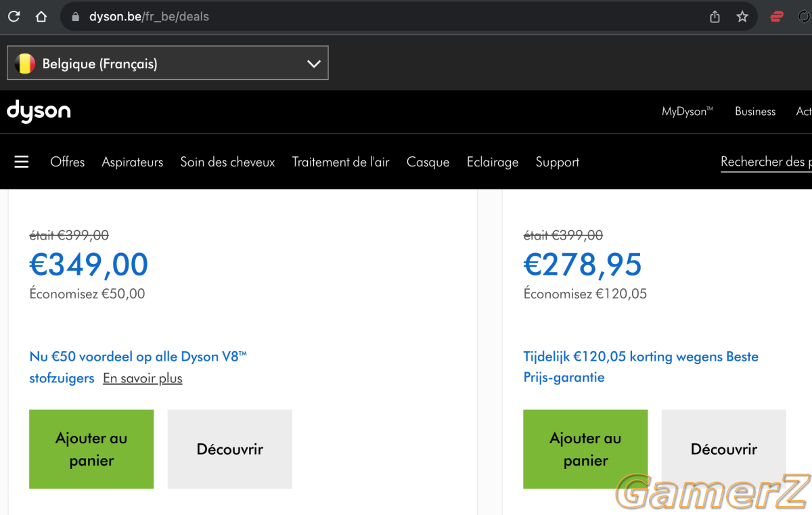This screenshot has height=515, width=812.
Task: Open Soin des cheveux menu
Action: point(227,162)
